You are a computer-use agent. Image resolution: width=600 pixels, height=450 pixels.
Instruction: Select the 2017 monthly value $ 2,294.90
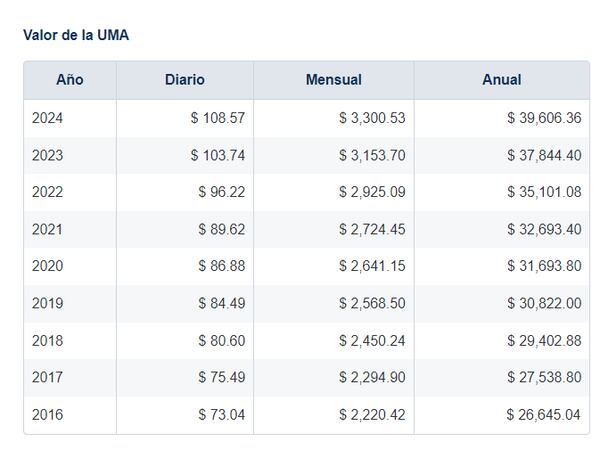(x=372, y=377)
